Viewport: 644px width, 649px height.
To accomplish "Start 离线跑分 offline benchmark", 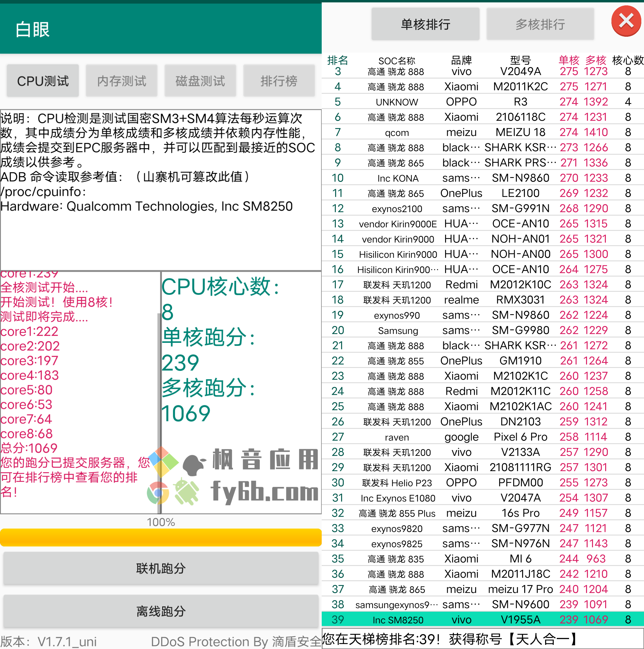I will (x=161, y=611).
